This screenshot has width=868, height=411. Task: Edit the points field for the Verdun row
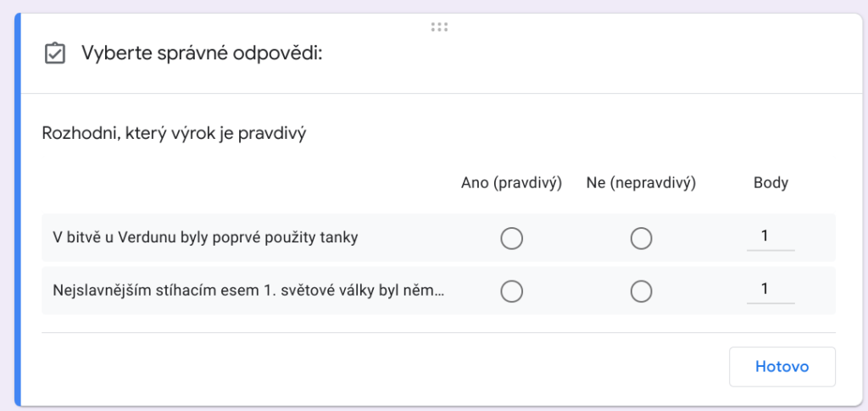tap(770, 236)
